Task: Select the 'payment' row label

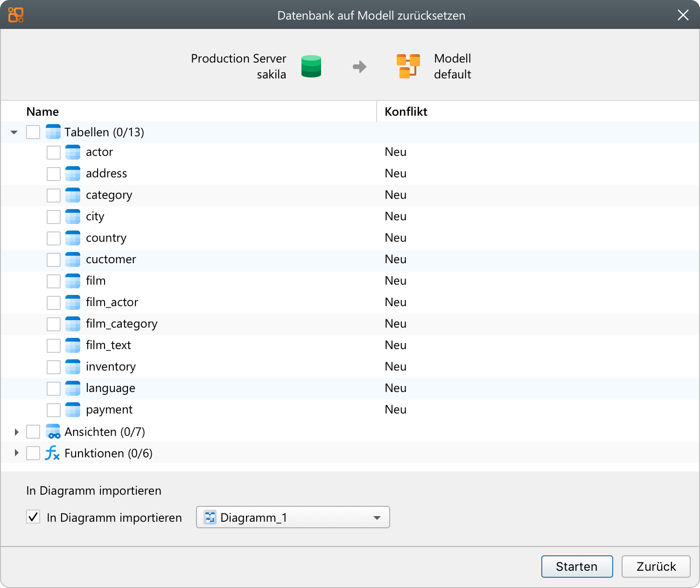Action: click(109, 410)
